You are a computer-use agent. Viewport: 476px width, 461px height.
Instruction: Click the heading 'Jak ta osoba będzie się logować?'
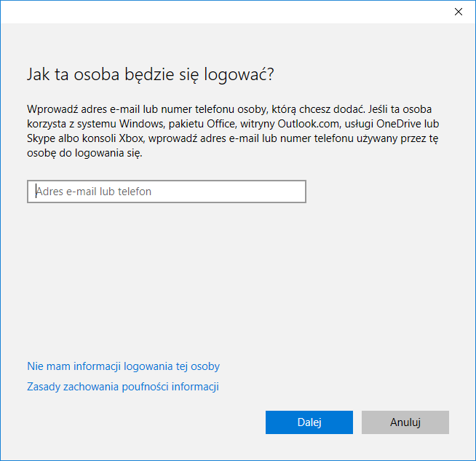[150, 74]
